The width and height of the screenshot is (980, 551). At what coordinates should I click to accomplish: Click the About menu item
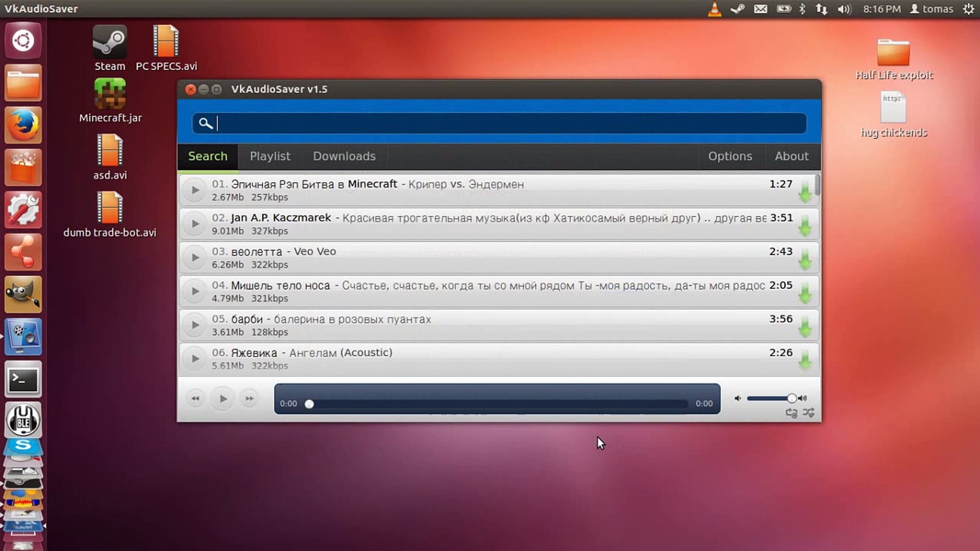792,156
